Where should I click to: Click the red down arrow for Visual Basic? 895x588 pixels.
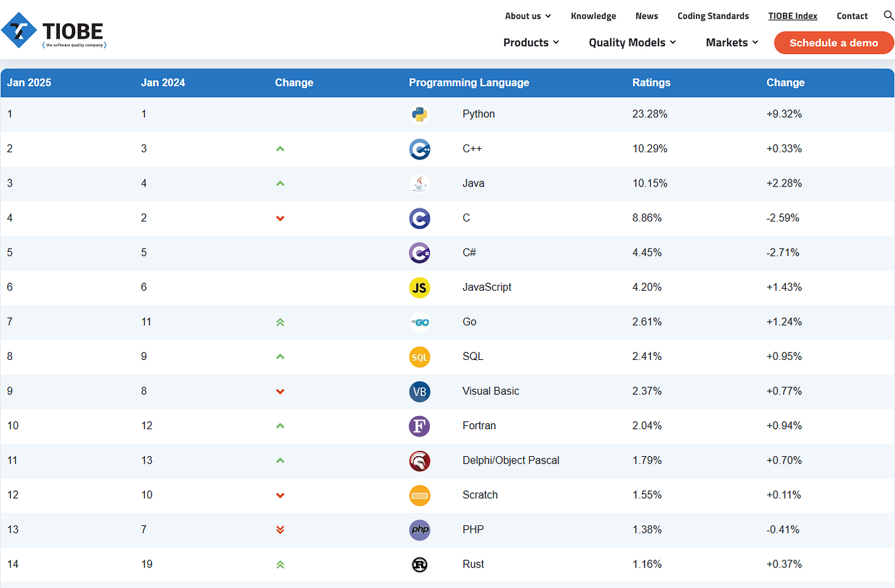pos(280,391)
